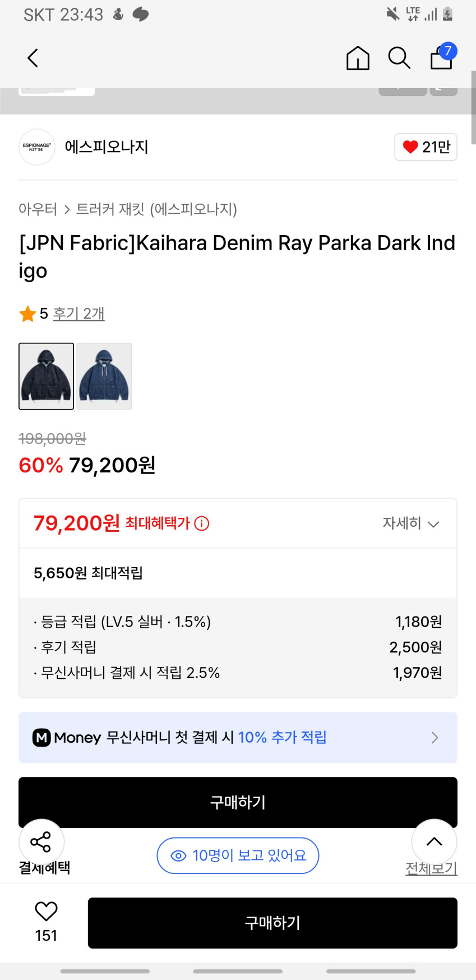Open the Musinsa Money banner chevron
476x980 pixels.
[435, 738]
